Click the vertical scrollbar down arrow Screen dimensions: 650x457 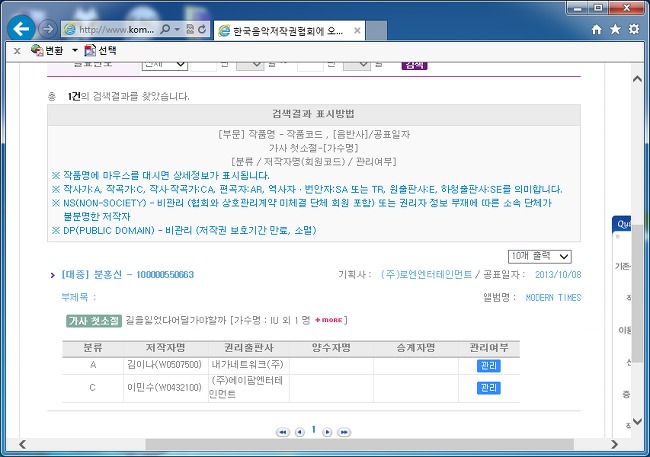click(x=637, y=422)
